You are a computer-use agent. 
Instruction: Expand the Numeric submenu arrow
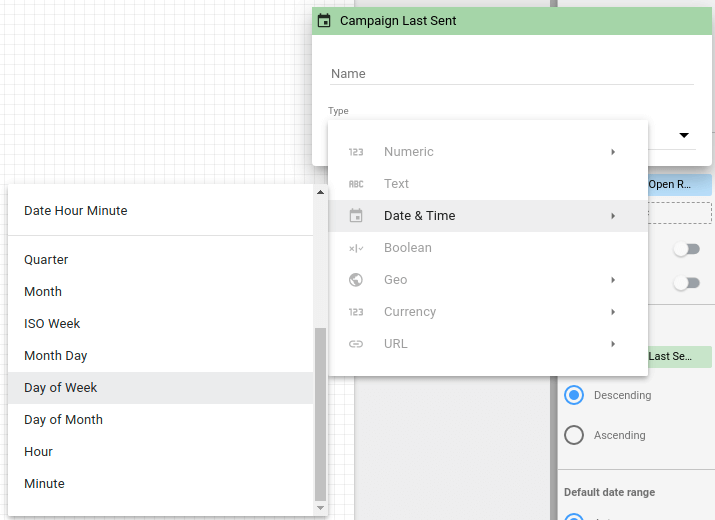[613, 152]
